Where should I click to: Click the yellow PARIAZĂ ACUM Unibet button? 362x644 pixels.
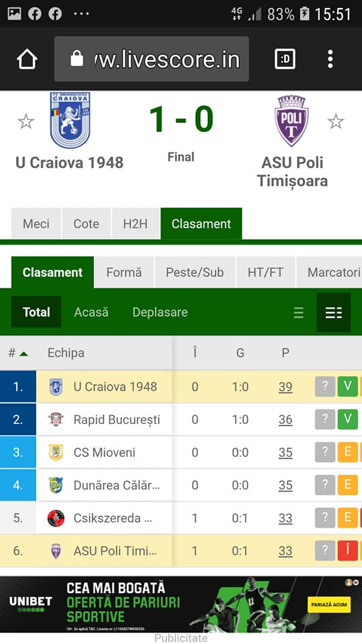(328, 604)
